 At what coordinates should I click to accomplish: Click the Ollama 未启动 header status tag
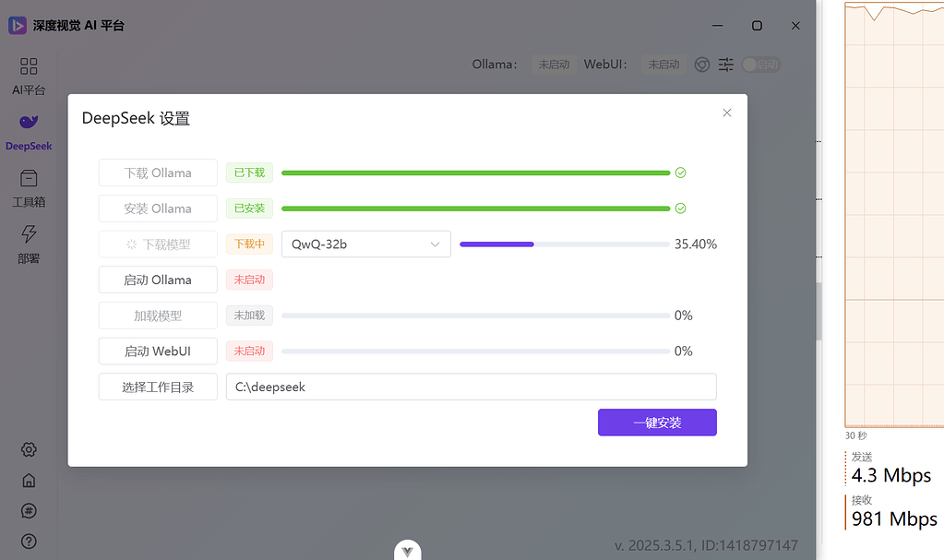pyautogui.click(x=554, y=65)
